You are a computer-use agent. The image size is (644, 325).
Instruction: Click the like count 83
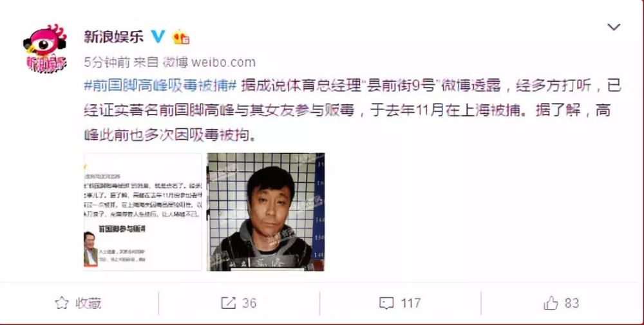[x=572, y=303]
